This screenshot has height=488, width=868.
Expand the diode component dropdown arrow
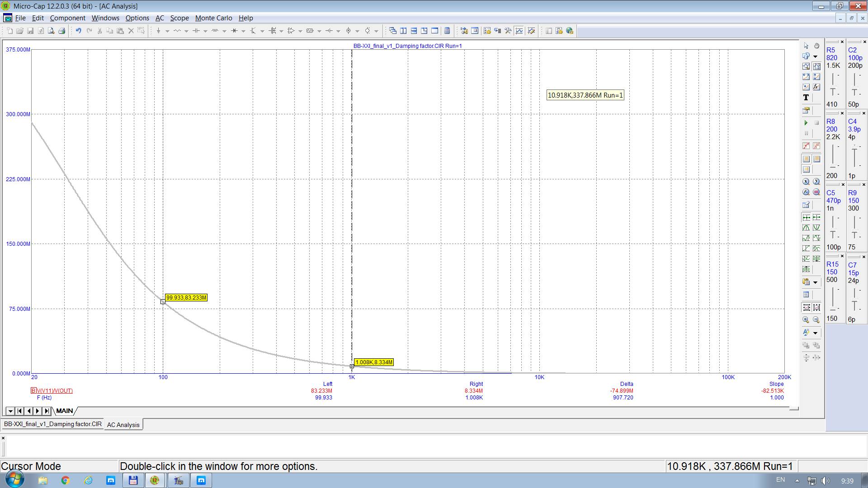243,31
